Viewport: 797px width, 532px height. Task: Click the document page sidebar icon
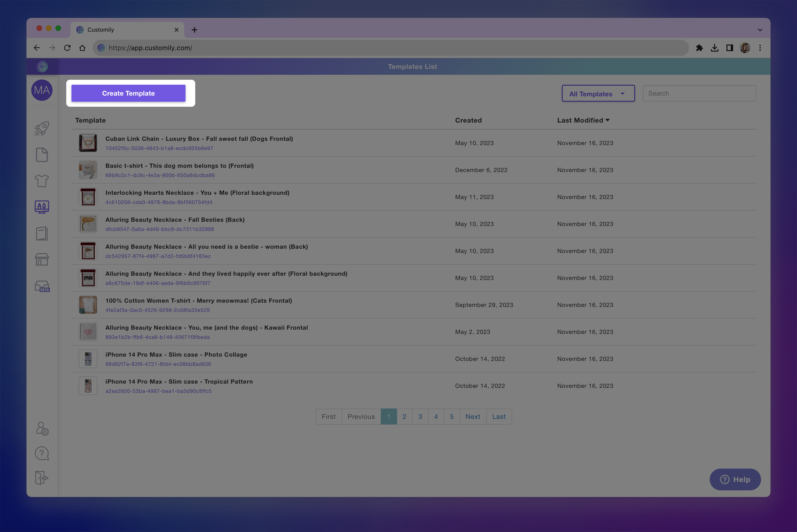pos(42,155)
